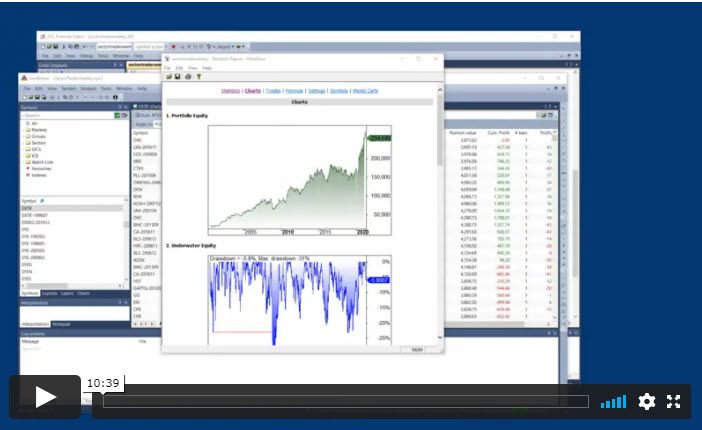Viewport: 702px width, 430px height.
Task: Click the green add button beside symbol search
Action: click(117, 116)
